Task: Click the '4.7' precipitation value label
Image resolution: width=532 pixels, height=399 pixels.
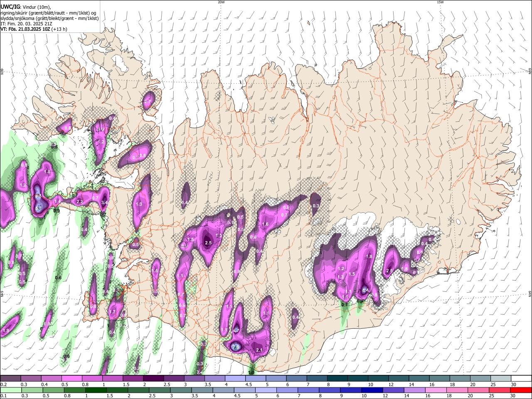Action: (236, 330)
